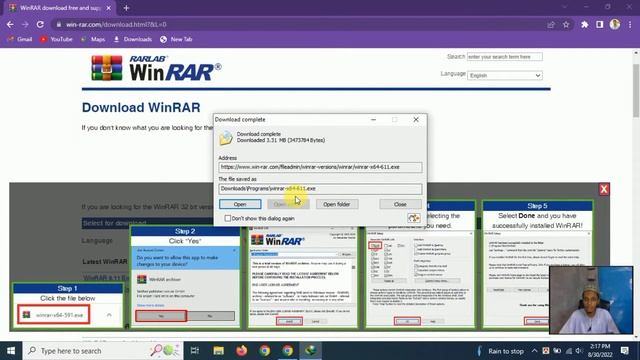This screenshot has width=640, height=360.
Task: Click the Rain to stop weather widget
Action: tap(500, 351)
